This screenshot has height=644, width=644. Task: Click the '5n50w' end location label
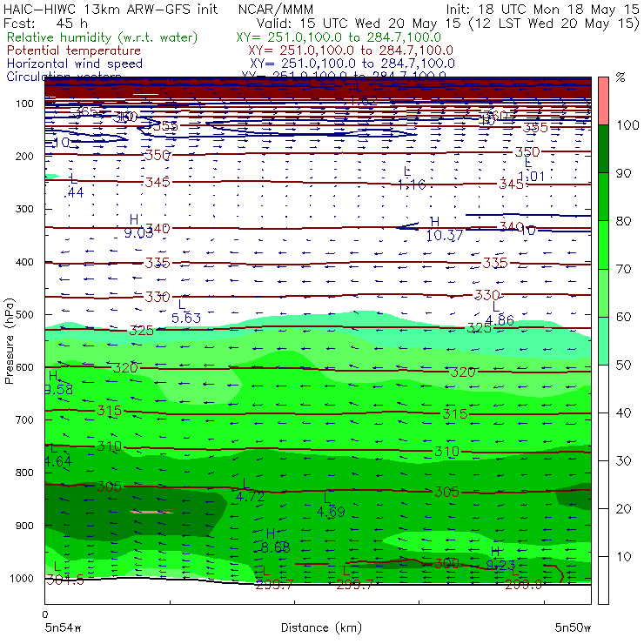[573, 627]
